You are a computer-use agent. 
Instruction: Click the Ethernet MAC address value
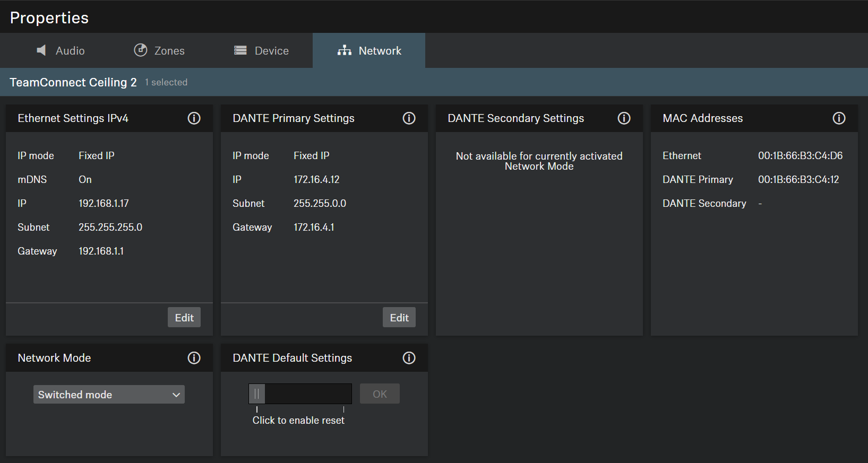(x=800, y=156)
